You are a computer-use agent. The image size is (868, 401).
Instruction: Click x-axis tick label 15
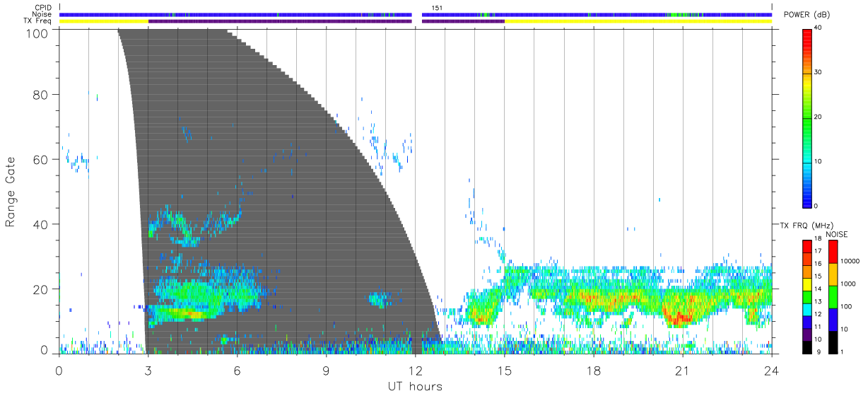(504, 371)
